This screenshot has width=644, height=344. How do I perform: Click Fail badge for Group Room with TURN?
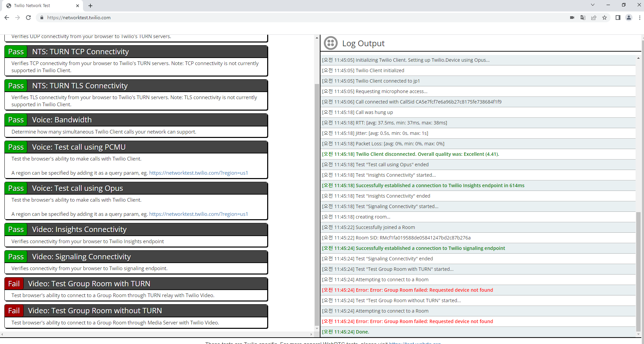pos(14,284)
